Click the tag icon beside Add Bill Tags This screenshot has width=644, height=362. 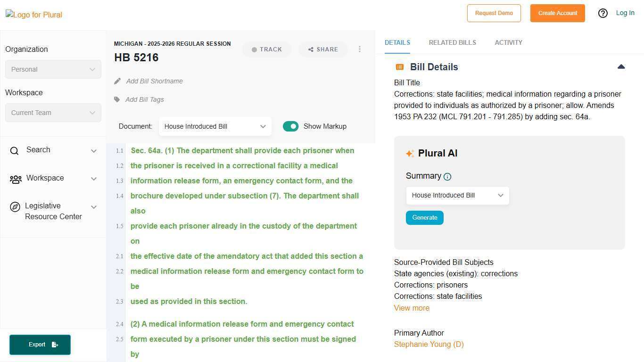(x=117, y=99)
